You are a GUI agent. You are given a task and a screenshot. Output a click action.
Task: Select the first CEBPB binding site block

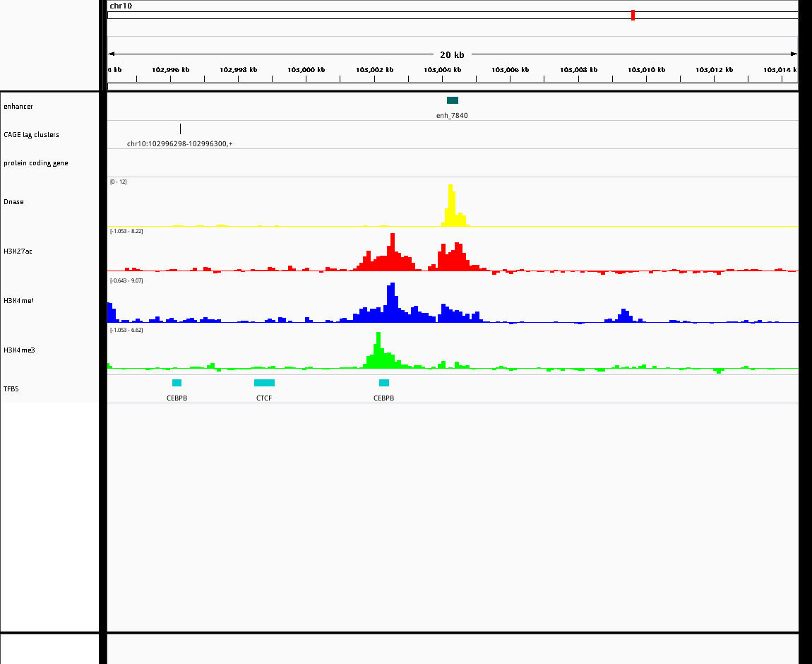click(x=177, y=383)
